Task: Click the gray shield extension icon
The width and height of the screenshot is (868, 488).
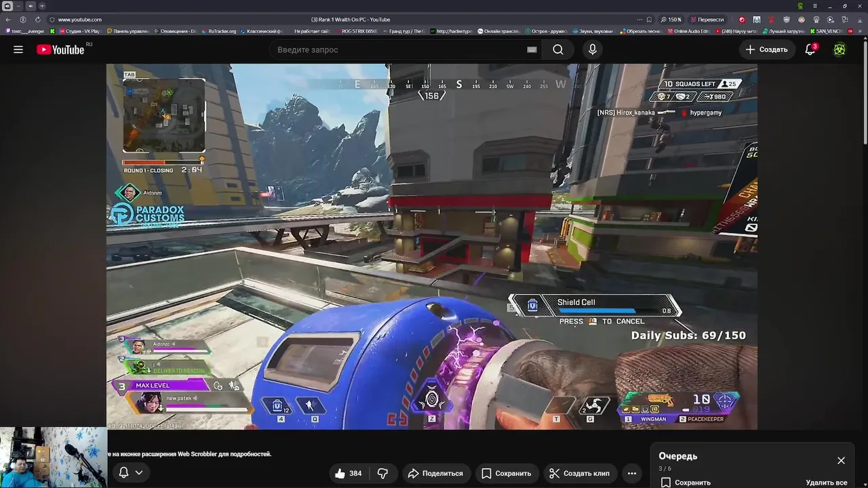Action: pyautogui.click(x=787, y=20)
